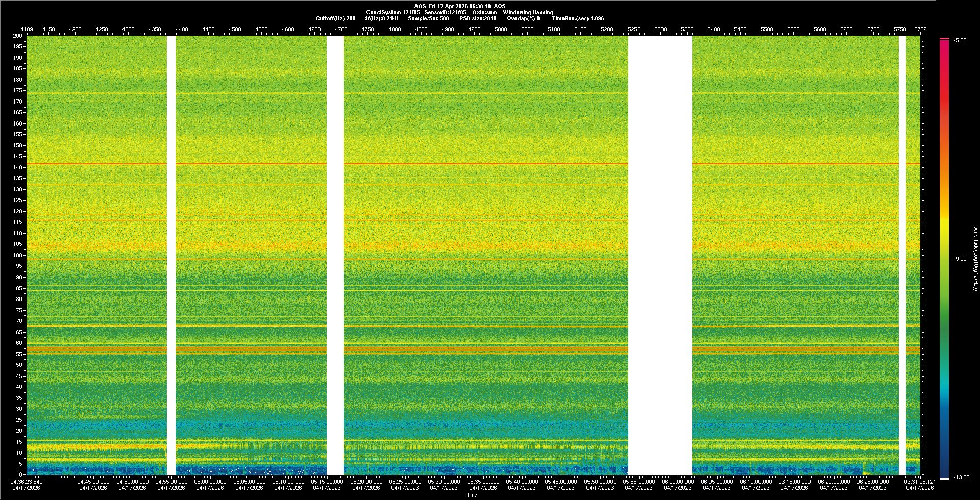The image size is (980, 500).
Task: Select the narrow white gap at 04:55:00
Action: point(171,255)
